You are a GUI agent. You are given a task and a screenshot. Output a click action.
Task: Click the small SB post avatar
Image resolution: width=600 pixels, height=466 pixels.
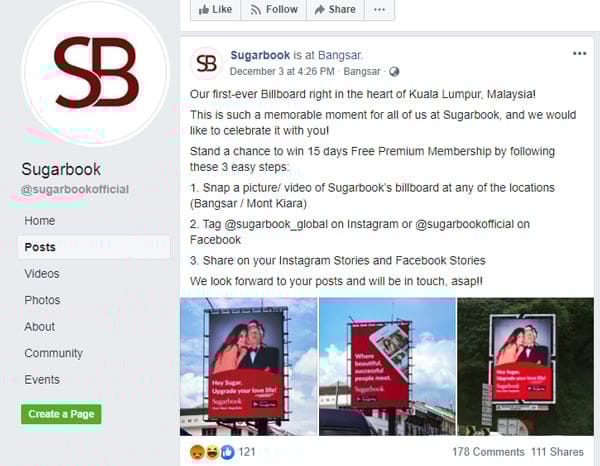click(206, 63)
